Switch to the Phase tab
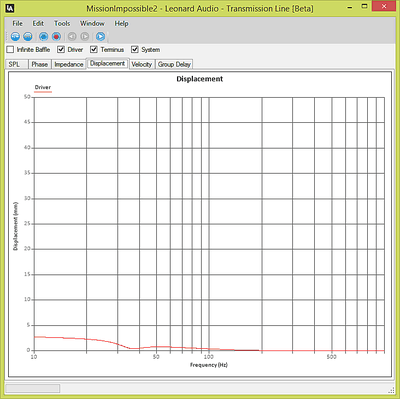This screenshot has height=399, width=400. tap(40, 64)
